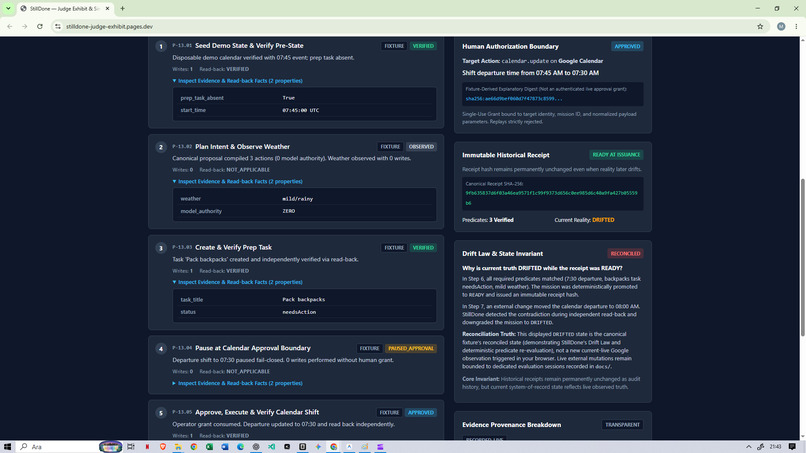Click the taskbar clock 21:43
The height and width of the screenshot is (453, 806).
(775, 447)
